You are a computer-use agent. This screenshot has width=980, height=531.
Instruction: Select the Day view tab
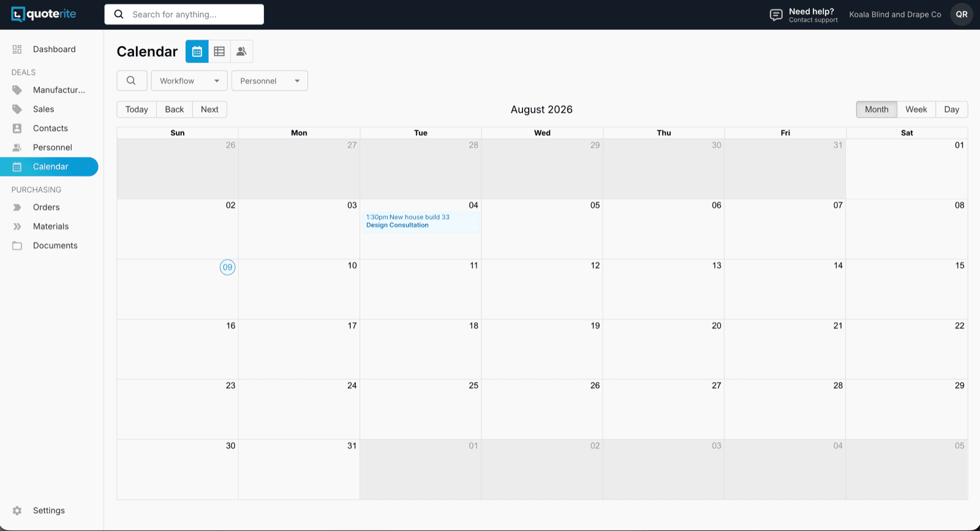[951, 109]
